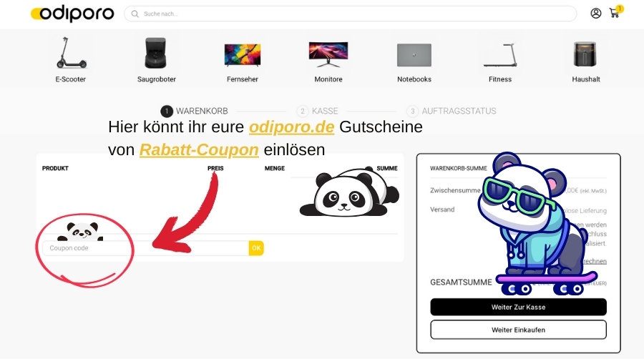
Task: Go to step 1 Warenkorb
Action: pyautogui.click(x=194, y=111)
